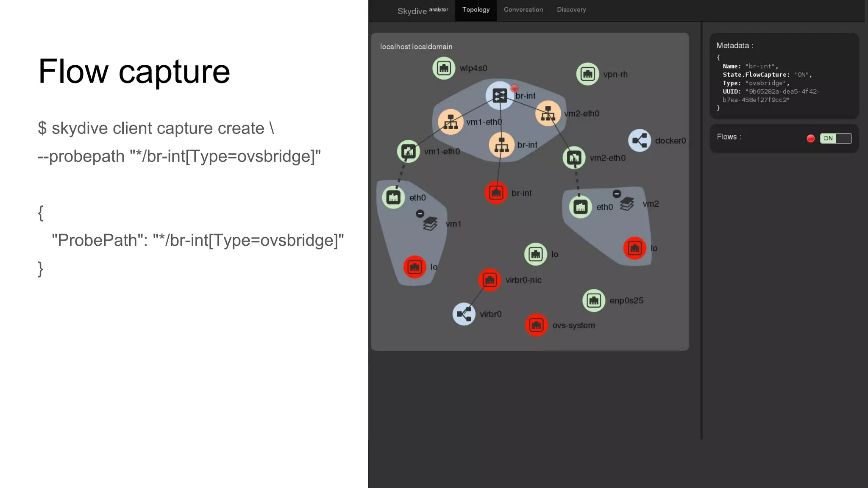Click the skydive client capture create command

pyautogui.click(x=156, y=128)
